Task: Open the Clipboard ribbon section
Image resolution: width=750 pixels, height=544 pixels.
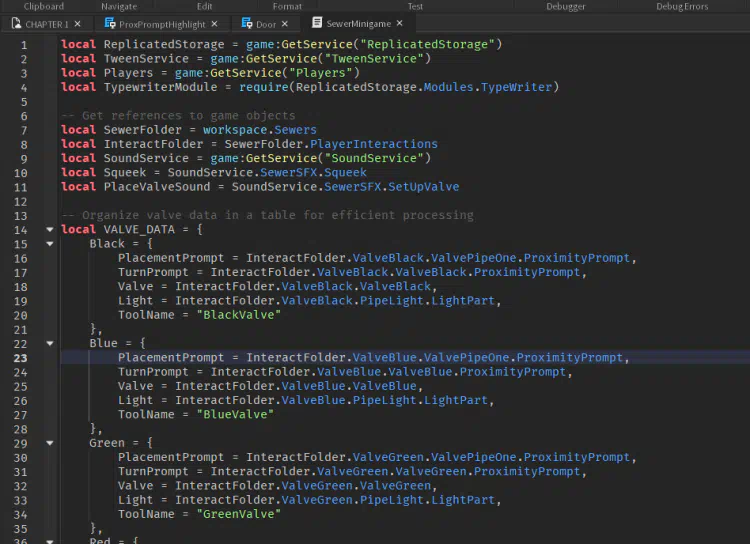Action: tap(44, 6)
